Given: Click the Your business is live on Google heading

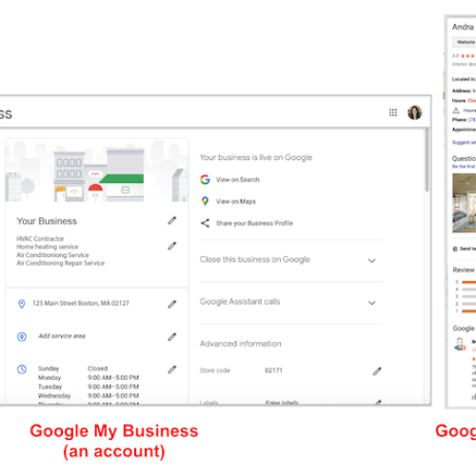Looking at the screenshot, I should click(x=256, y=157).
